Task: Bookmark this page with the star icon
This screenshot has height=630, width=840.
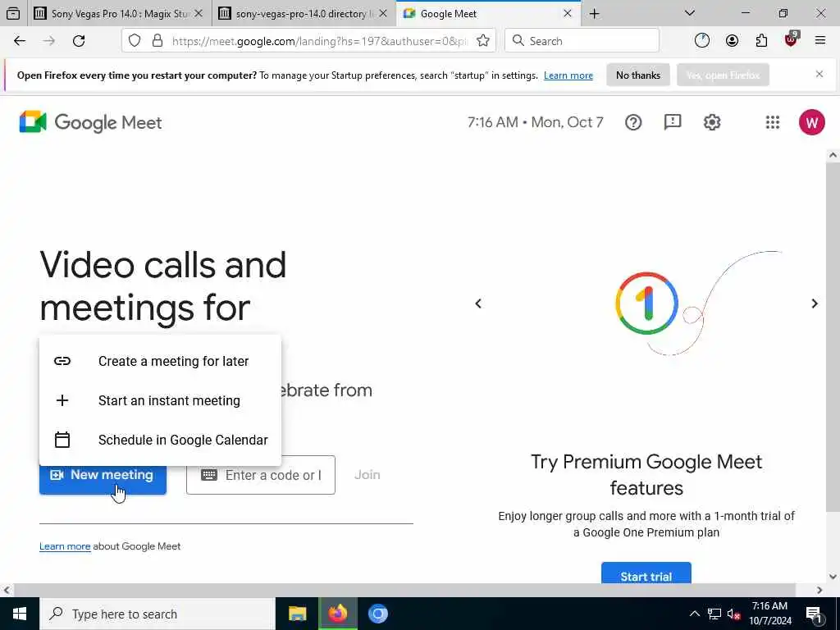Action: [482, 41]
